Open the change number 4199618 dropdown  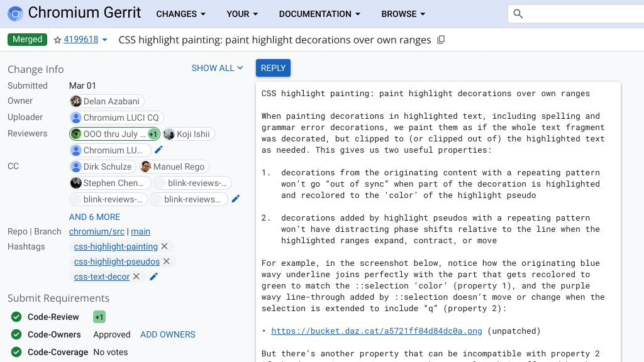tap(104, 40)
